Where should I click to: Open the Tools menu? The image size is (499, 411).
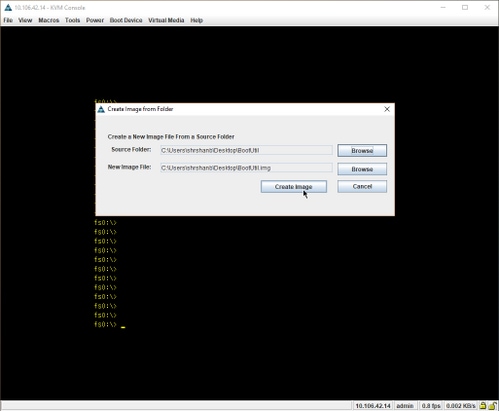pyautogui.click(x=72, y=20)
